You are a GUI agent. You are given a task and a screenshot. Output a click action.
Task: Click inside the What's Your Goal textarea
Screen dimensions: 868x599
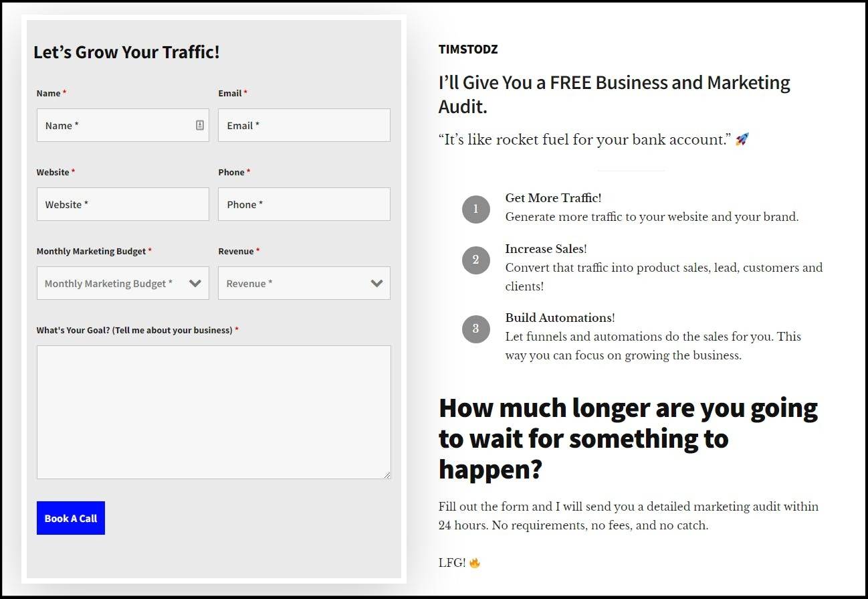pyautogui.click(x=213, y=412)
